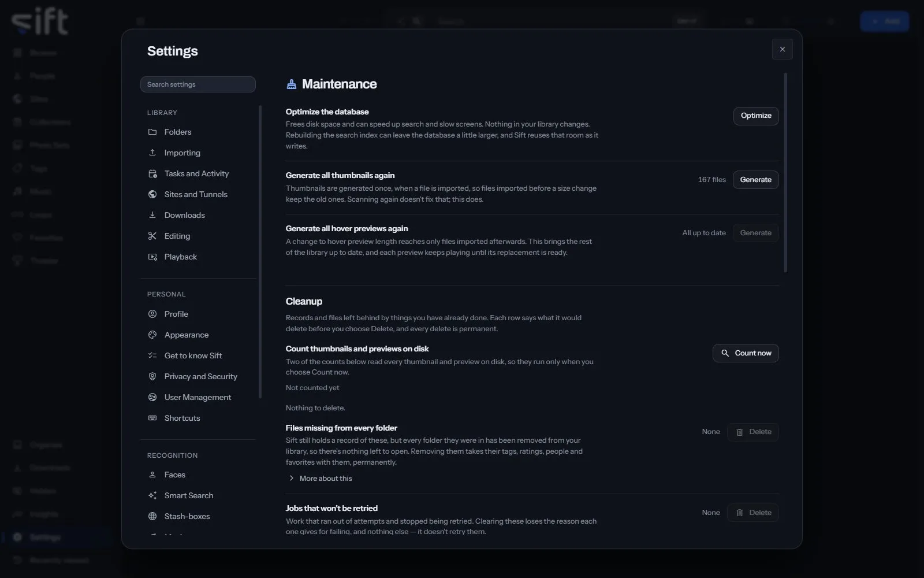Go to Appearance settings
This screenshot has width=924, height=578.
(198, 335)
